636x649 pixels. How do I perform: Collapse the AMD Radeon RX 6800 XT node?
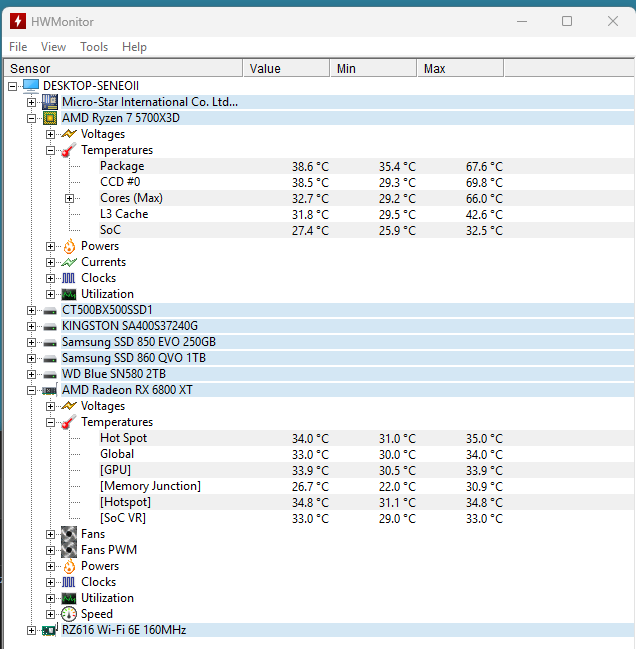(31, 390)
